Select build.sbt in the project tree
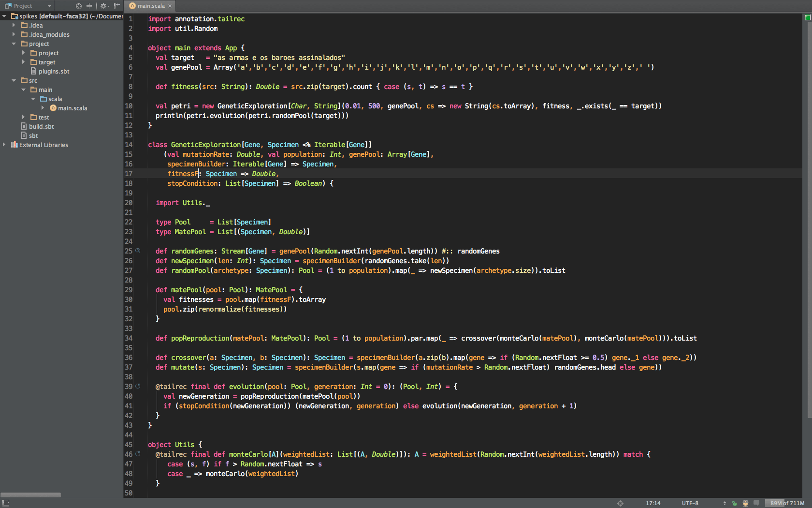 pyautogui.click(x=41, y=126)
